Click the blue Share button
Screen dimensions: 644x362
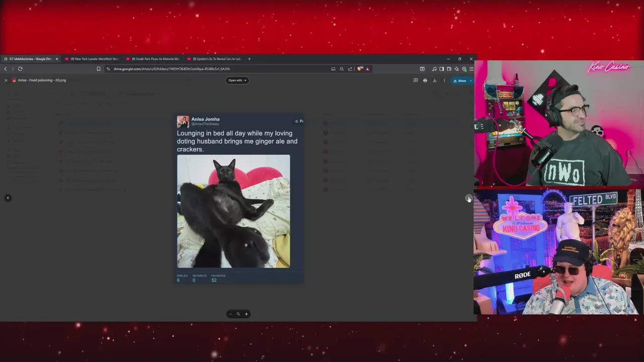(x=460, y=80)
